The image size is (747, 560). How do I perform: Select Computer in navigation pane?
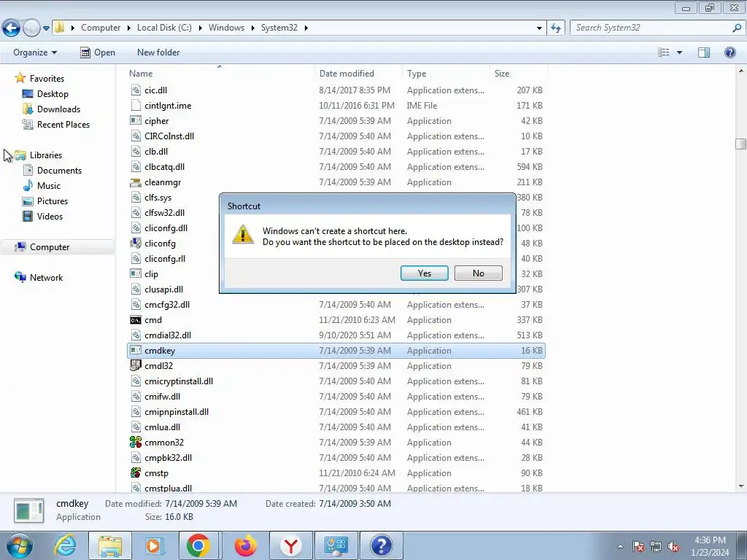pos(57,246)
